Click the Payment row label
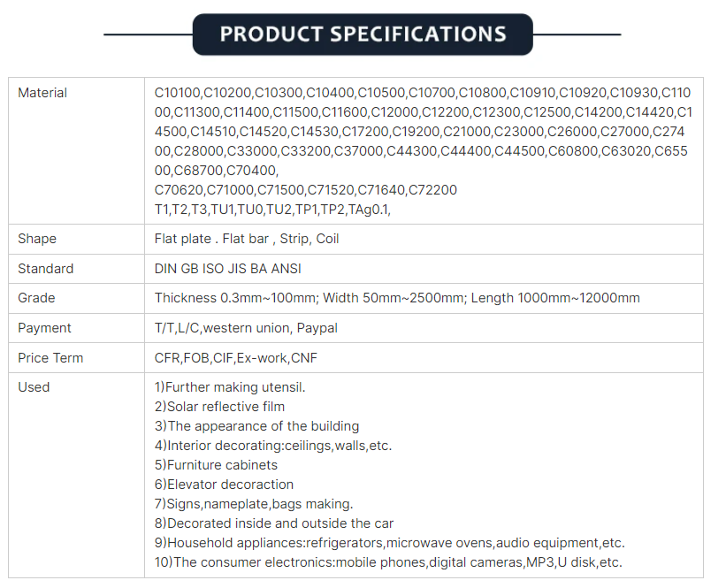The height and width of the screenshot is (588, 726). (x=44, y=328)
